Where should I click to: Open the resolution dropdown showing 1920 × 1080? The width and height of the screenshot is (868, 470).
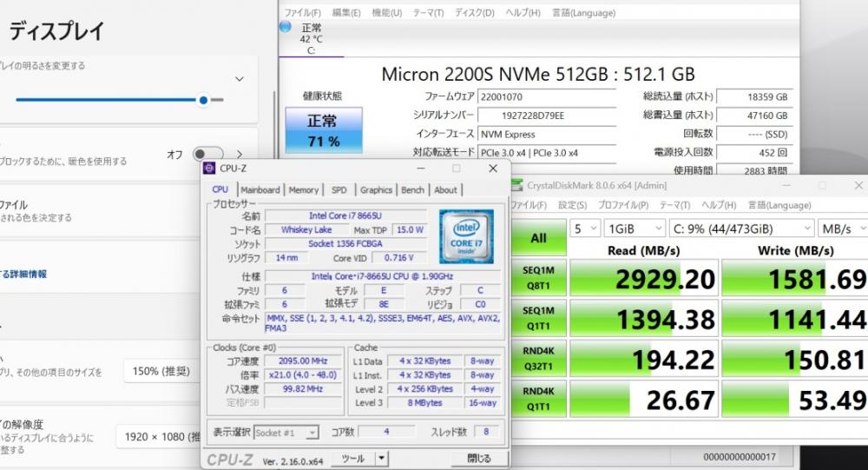click(x=158, y=437)
